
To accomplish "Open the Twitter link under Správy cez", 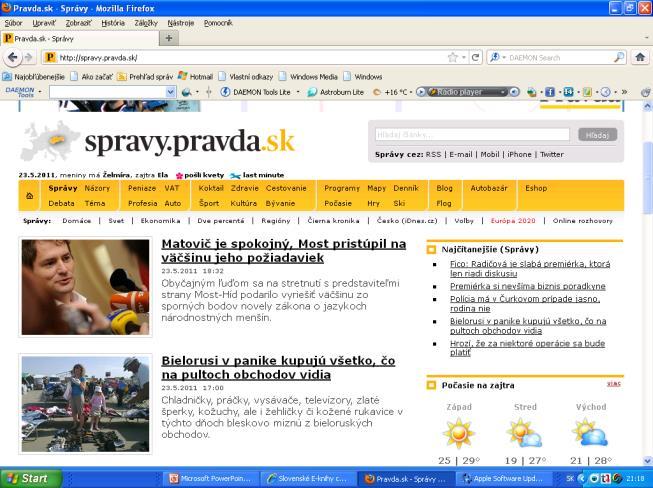I will click(x=552, y=154).
